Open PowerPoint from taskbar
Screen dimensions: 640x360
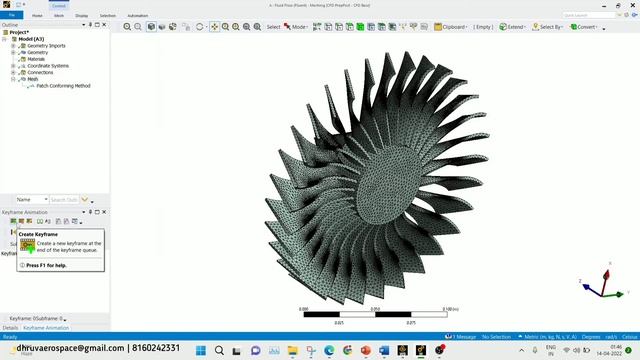[366, 351]
